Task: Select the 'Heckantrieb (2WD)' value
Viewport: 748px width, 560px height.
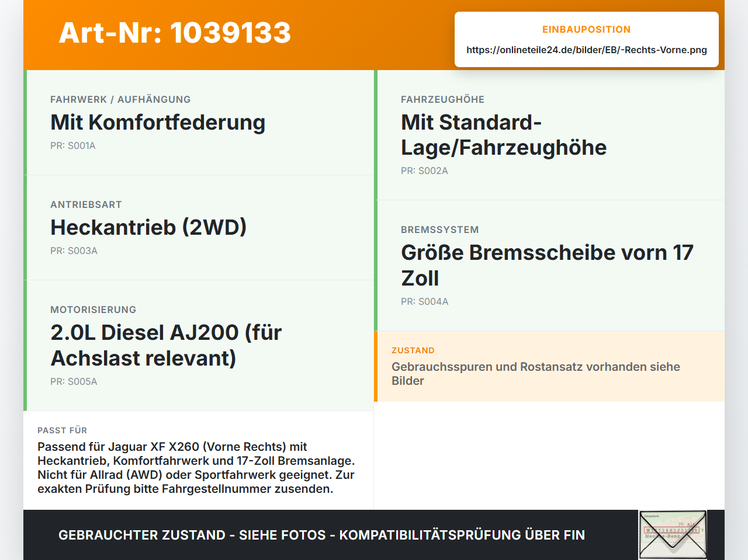Action: [148, 227]
